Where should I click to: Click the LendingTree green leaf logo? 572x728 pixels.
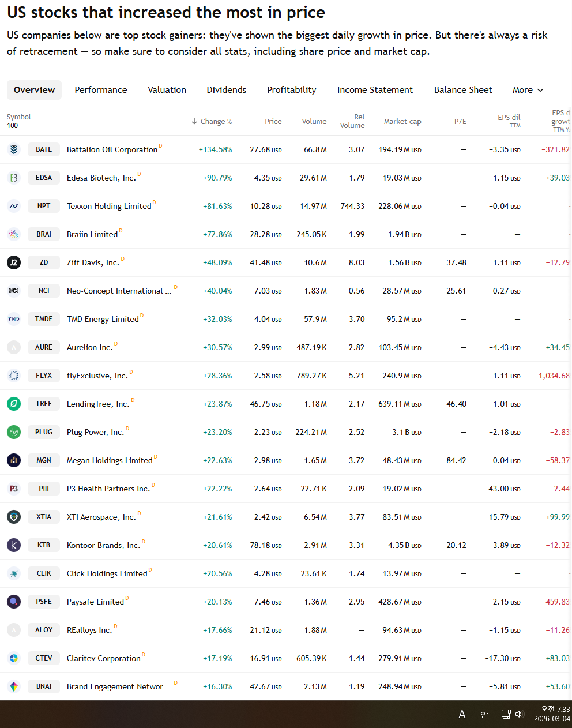coord(14,404)
